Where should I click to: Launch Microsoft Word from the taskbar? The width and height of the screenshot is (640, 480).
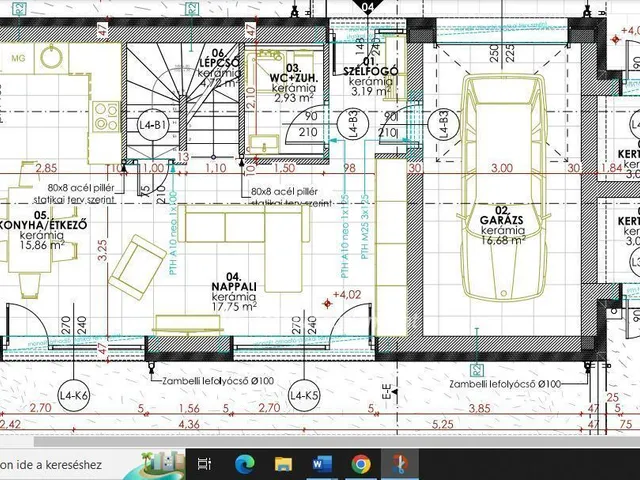tap(321, 463)
